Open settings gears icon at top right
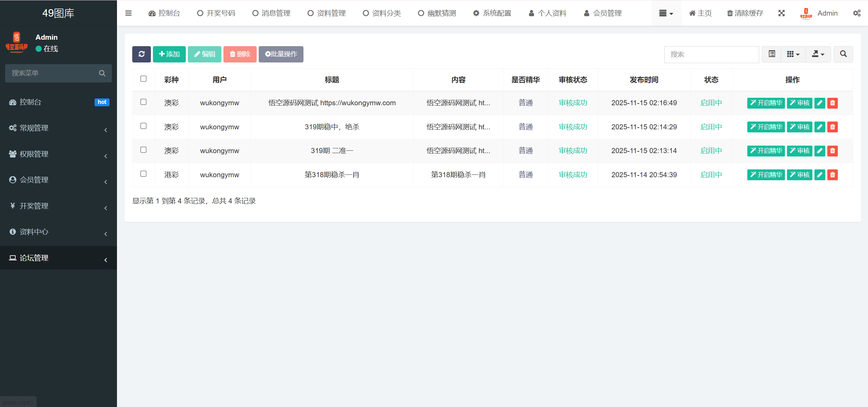This screenshot has width=868, height=407. tap(856, 13)
